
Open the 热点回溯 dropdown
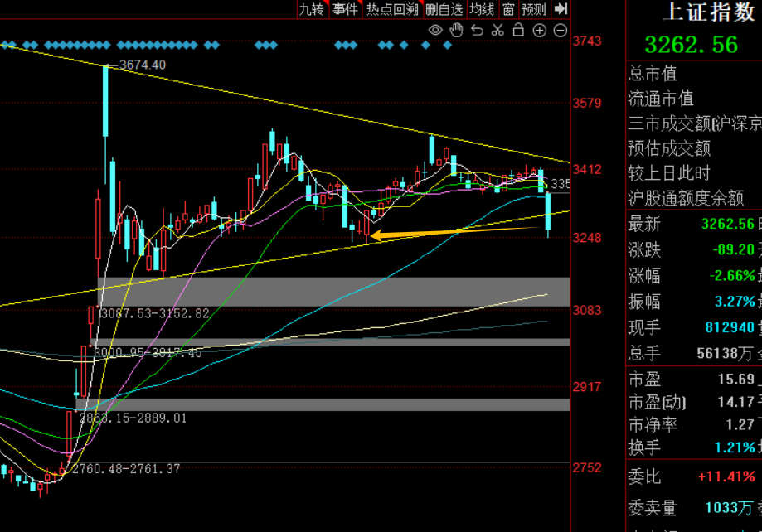[x=393, y=9]
